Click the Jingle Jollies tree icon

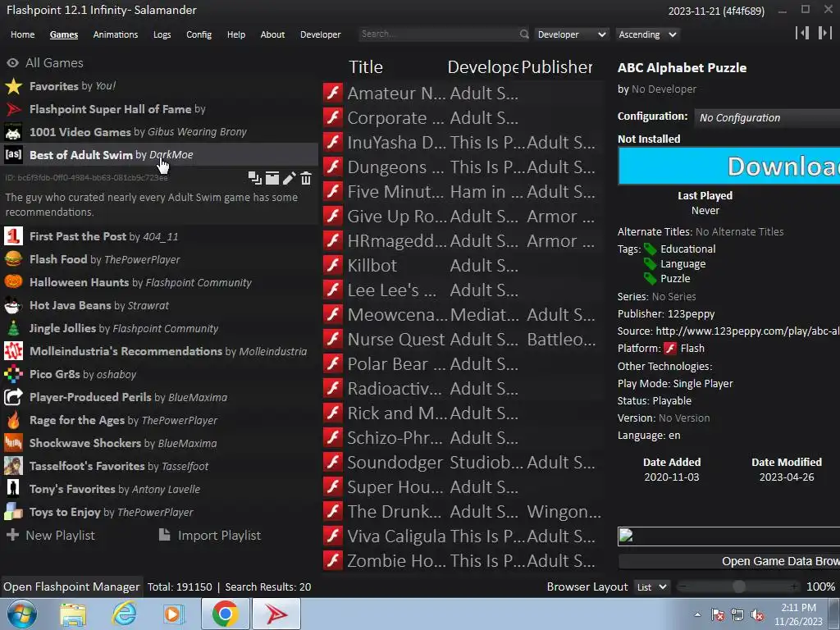[x=13, y=328]
